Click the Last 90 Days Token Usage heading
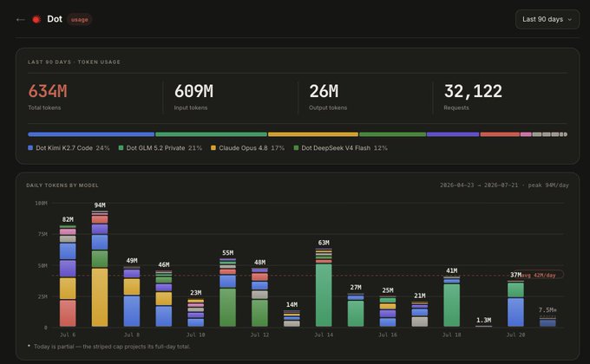The width and height of the screenshot is (590, 364). 74,62
